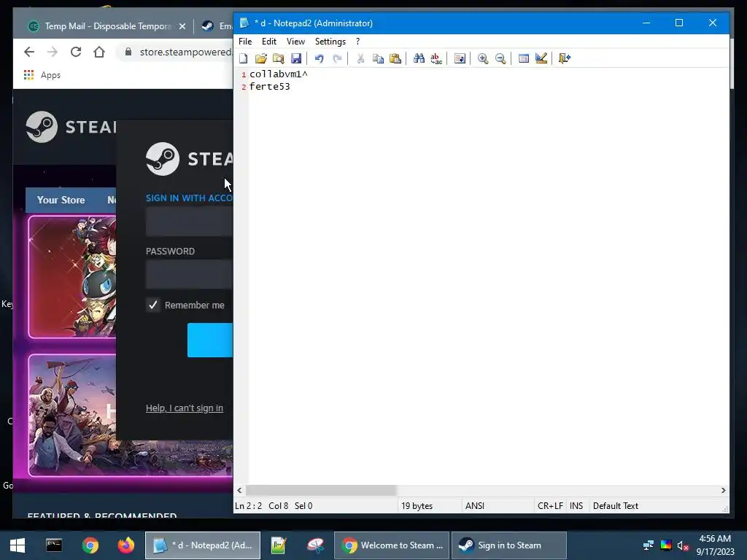Screen dimensions: 747x560
Task: Paste from clipboard toolbar icon
Action: click(395, 58)
